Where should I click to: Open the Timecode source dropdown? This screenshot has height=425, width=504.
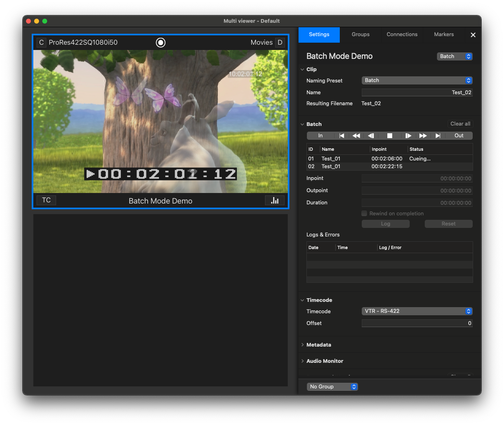coord(417,311)
